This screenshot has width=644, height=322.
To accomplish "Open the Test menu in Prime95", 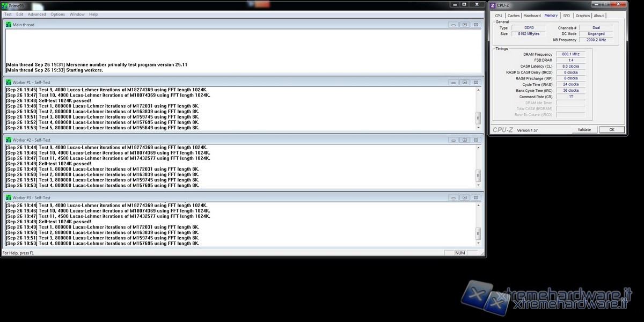I will point(8,14).
